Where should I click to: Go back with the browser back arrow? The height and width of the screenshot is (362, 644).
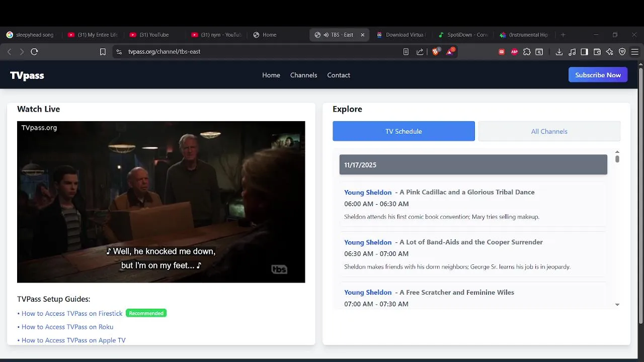[x=9, y=52]
